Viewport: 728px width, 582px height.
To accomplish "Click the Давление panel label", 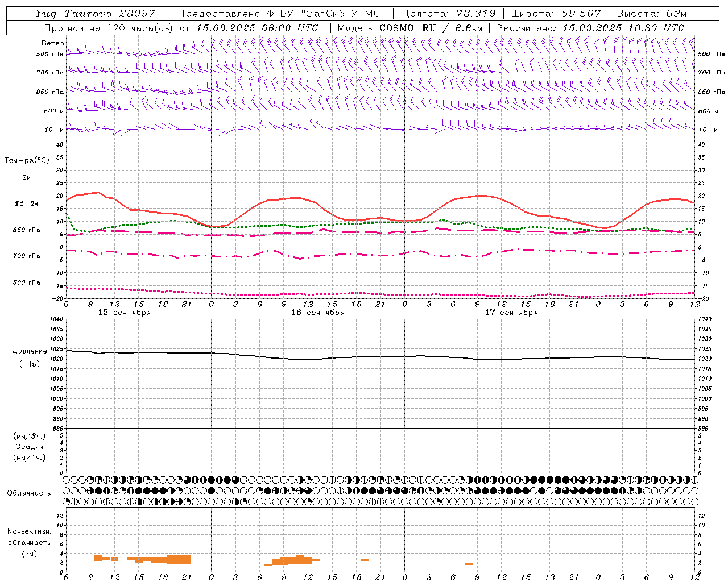I will pyautogui.click(x=30, y=351).
